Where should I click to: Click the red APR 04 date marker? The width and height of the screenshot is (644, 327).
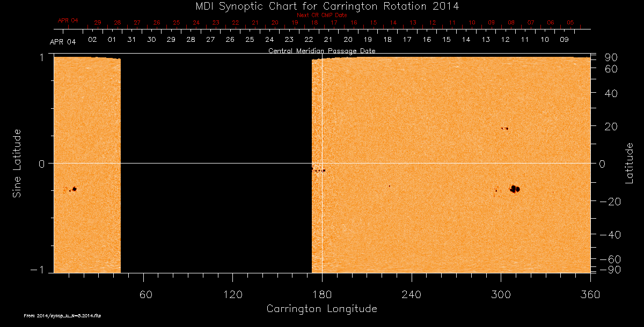click(68, 20)
